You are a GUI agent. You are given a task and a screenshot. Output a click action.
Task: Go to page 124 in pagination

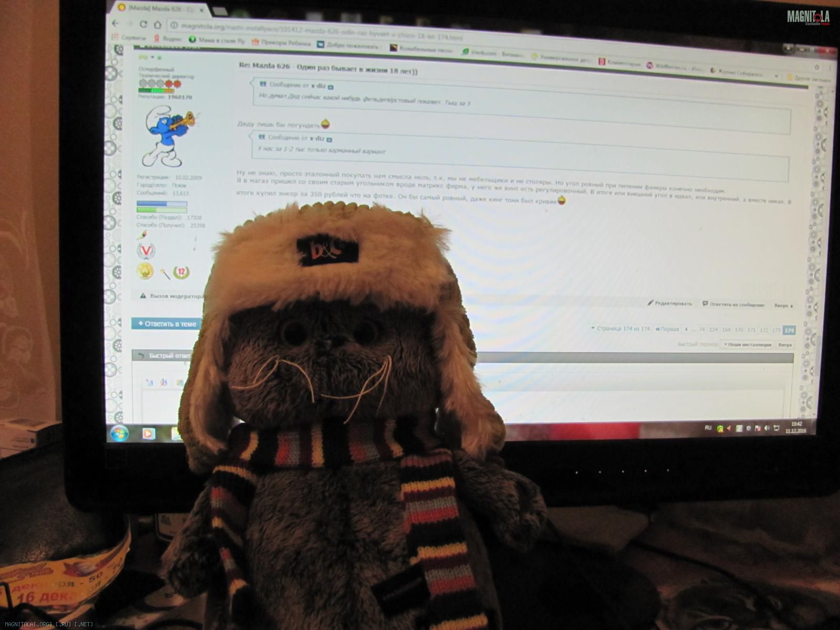pos(713,330)
